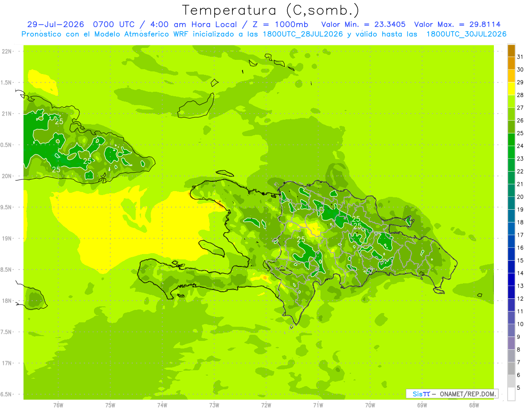Click the Valor Max. = 29.8114 text
This screenshot has height=411, width=532.
[x=458, y=24]
